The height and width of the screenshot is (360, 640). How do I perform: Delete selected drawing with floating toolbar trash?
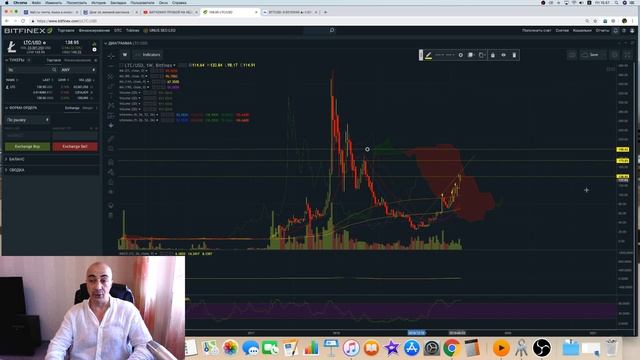[x=514, y=55]
